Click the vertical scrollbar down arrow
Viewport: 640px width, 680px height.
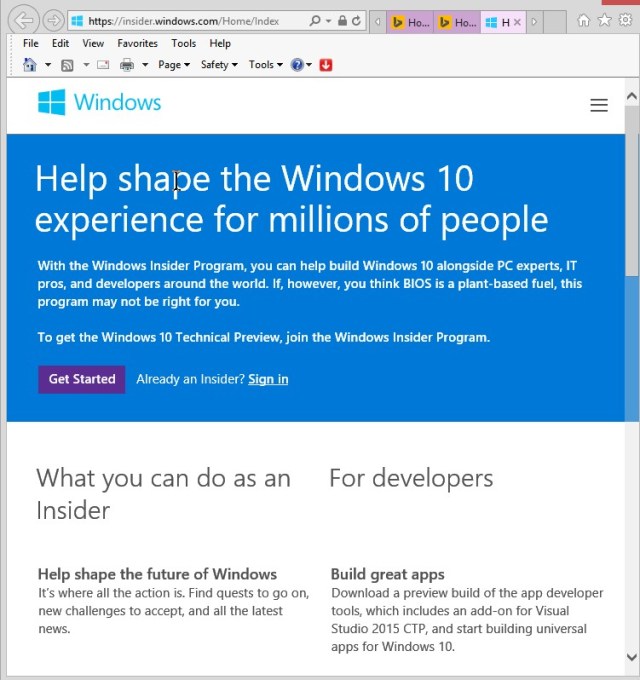tap(631, 657)
